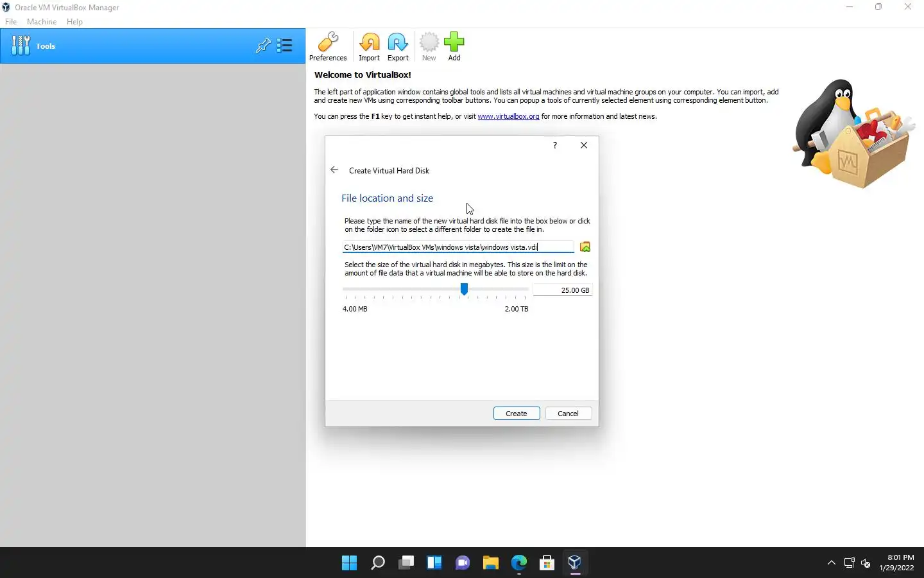Close the Create Virtual Hard Disk dialog
Screen dimensions: 924x578
click(584, 145)
